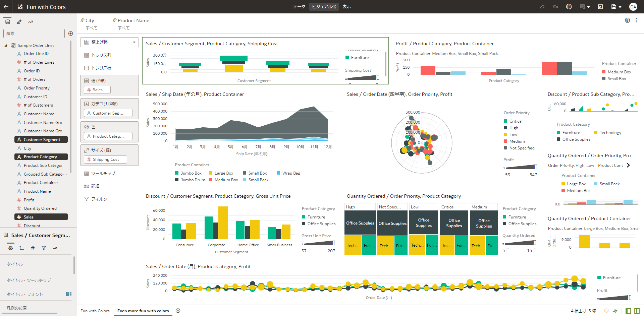Click the add data plus icon
The width and height of the screenshot is (644, 316).
coord(70,34)
